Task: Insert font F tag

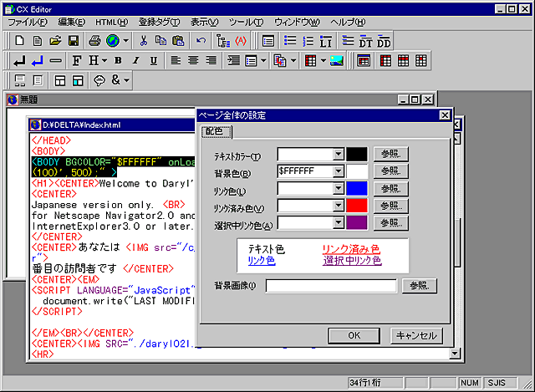Action: 77,61
